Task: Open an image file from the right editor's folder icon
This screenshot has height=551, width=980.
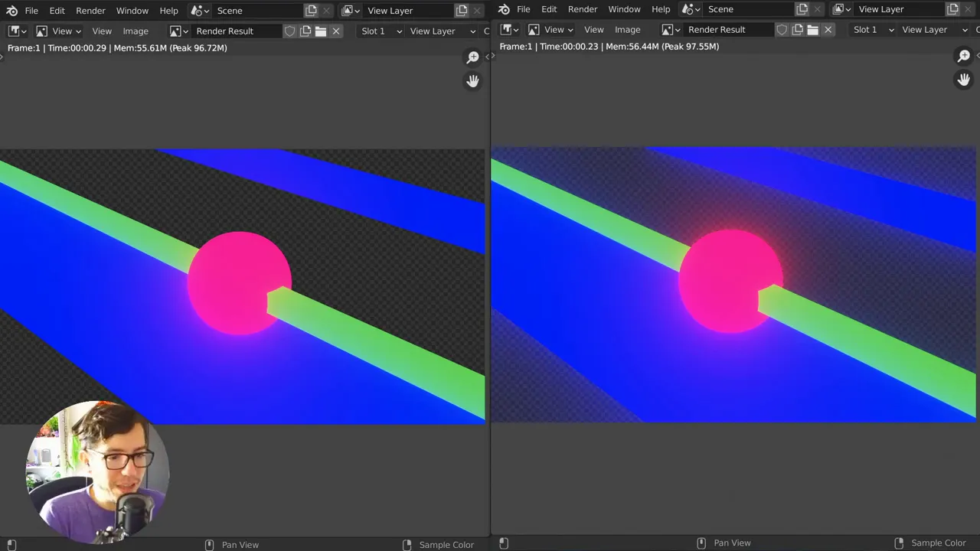Action: (813, 30)
